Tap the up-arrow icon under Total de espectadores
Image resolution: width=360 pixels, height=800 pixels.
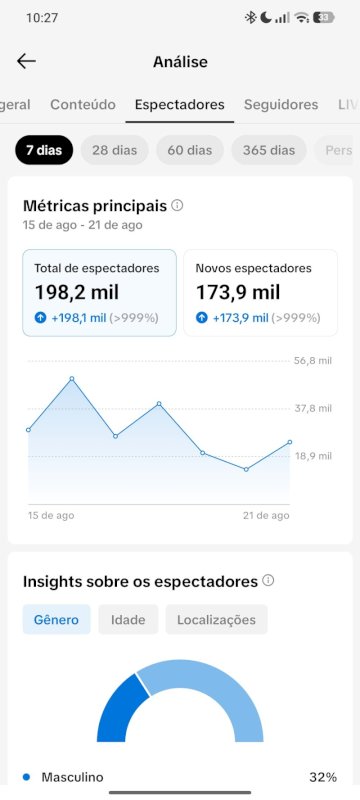click(x=40, y=318)
